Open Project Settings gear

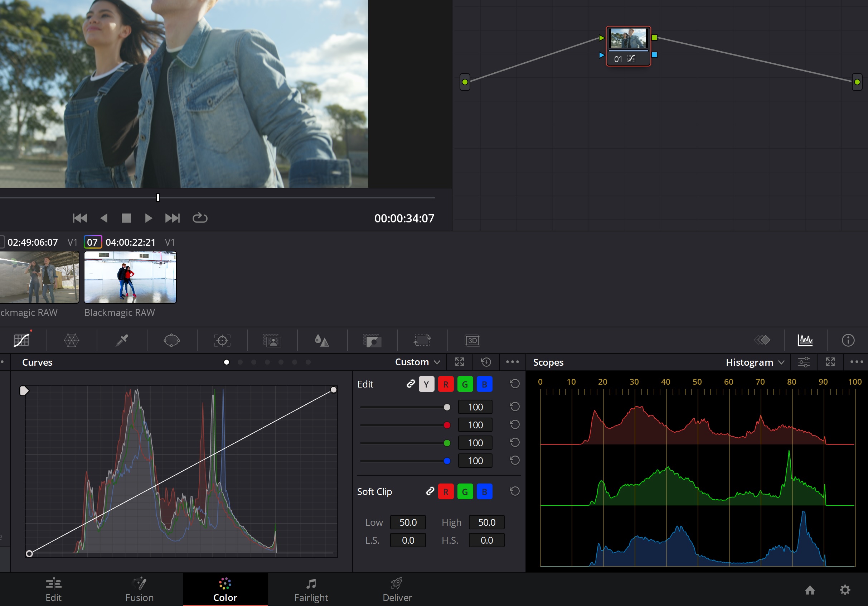point(845,590)
